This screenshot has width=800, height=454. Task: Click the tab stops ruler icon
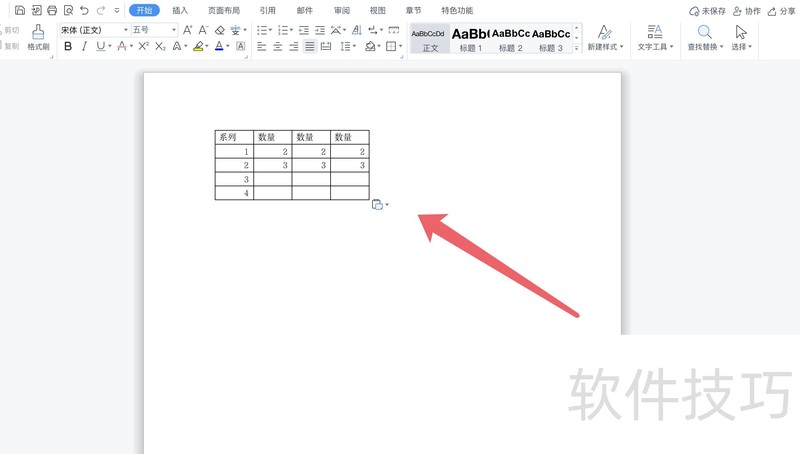[x=394, y=30]
